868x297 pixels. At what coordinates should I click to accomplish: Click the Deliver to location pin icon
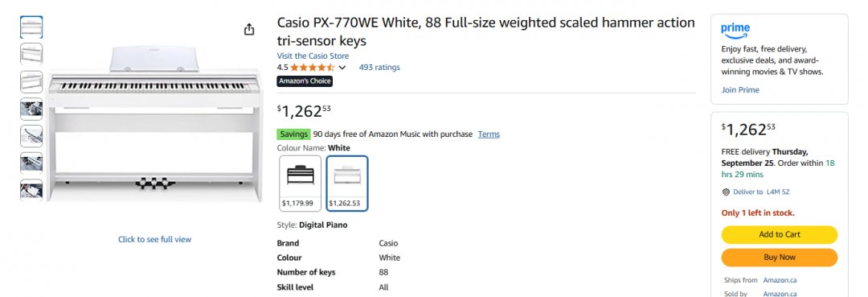pyautogui.click(x=727, y=192)
